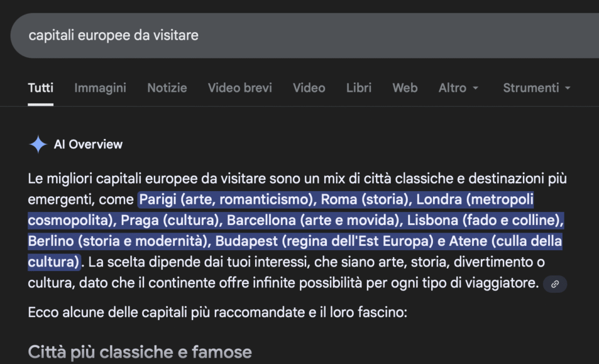599x364 pixels.
Task: Click the sentence beginning 'La scelta dipende'
Action: 234,261
